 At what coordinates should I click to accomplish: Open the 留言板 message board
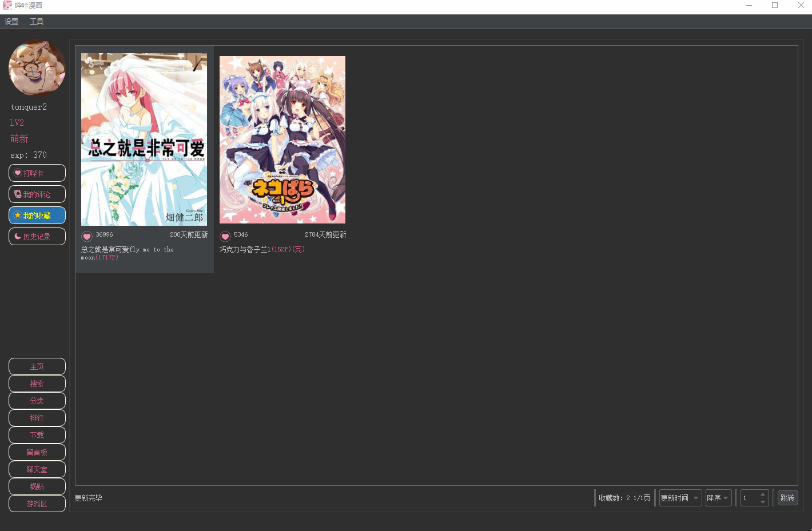[x=37, y=452]
